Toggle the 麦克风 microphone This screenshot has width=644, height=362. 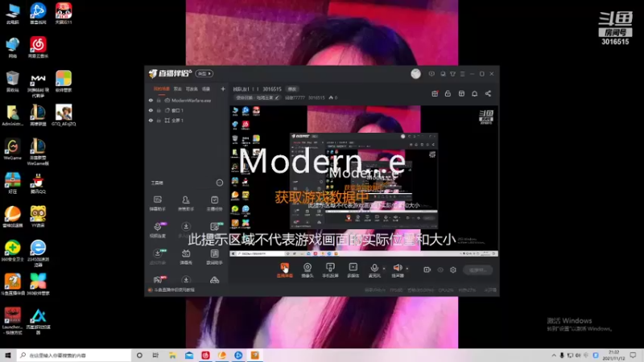coord(374,270)
